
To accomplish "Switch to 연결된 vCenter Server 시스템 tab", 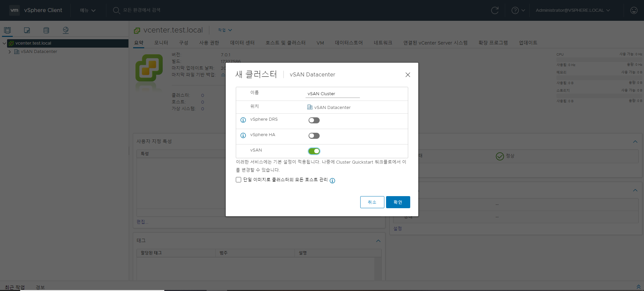I will 435,43.
